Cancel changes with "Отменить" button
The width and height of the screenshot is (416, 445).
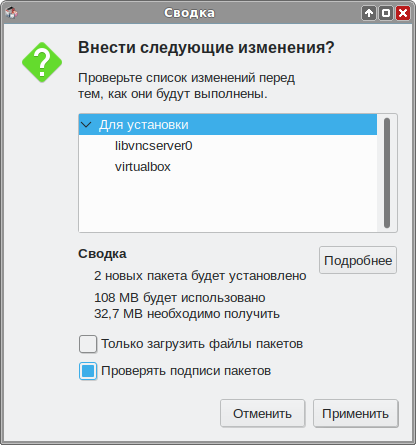pos(263,413)
